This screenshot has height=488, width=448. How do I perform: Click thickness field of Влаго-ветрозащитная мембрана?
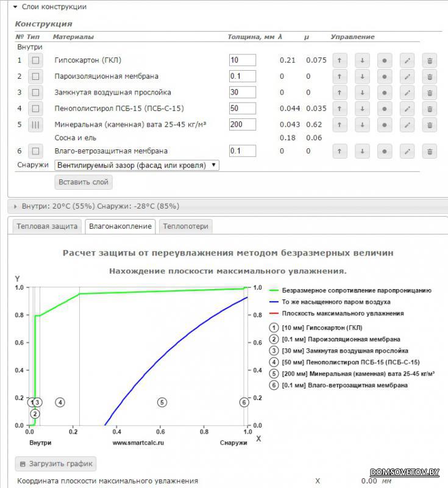tap(243, 151)
